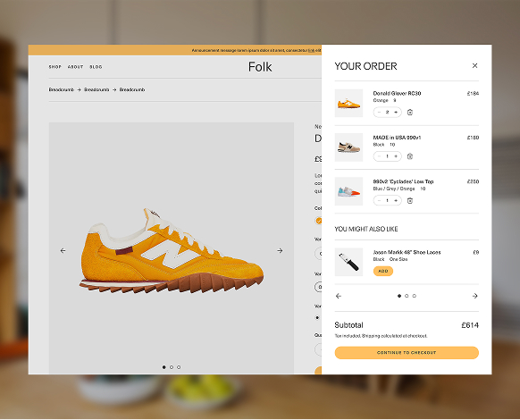Decrease quantity of Donald Glover RC30
Viewport: 520px width, 420px height.
(x=379, y=112)
